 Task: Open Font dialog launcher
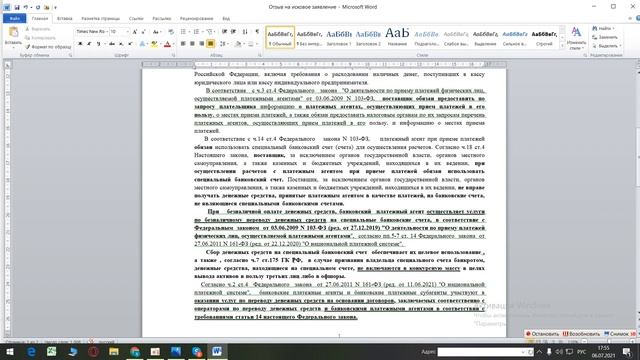tap(173, 55)
